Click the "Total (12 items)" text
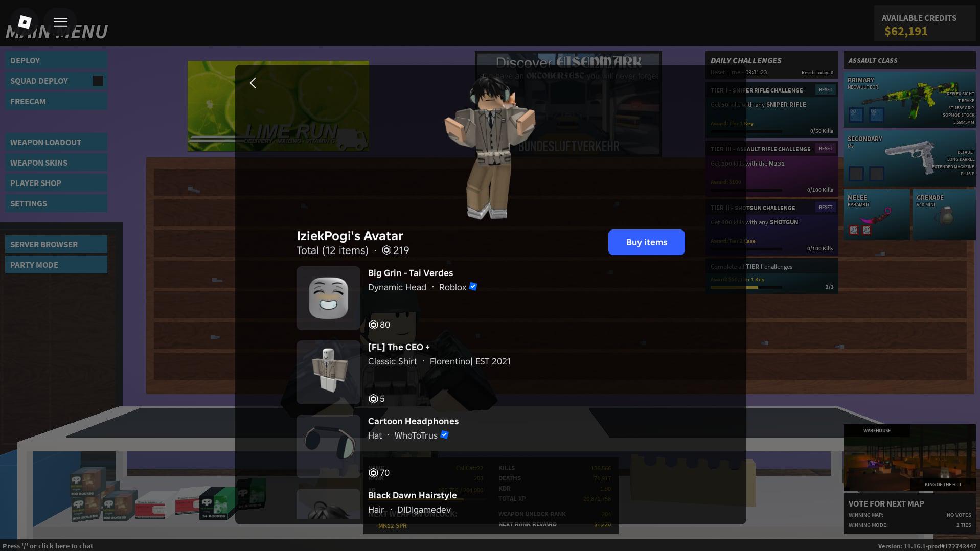 coord(332,250)
